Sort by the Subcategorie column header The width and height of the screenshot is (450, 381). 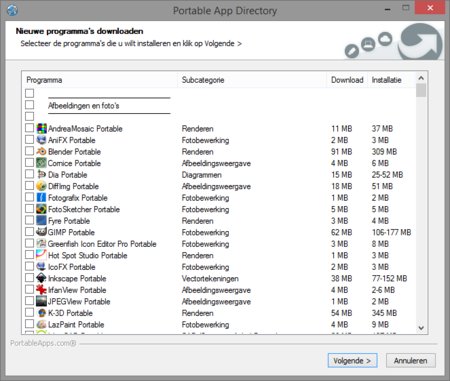pos(252,80)
